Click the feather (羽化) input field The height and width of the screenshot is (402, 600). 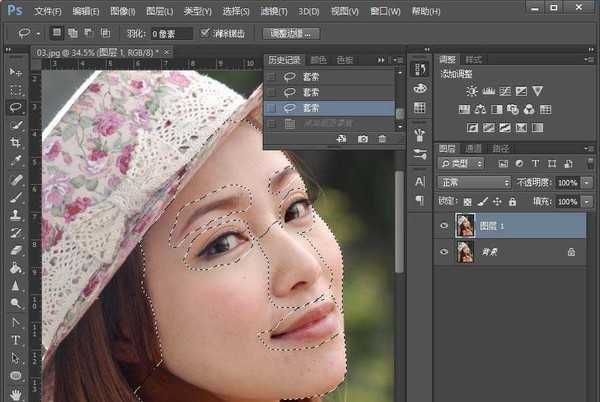(172, 33)
